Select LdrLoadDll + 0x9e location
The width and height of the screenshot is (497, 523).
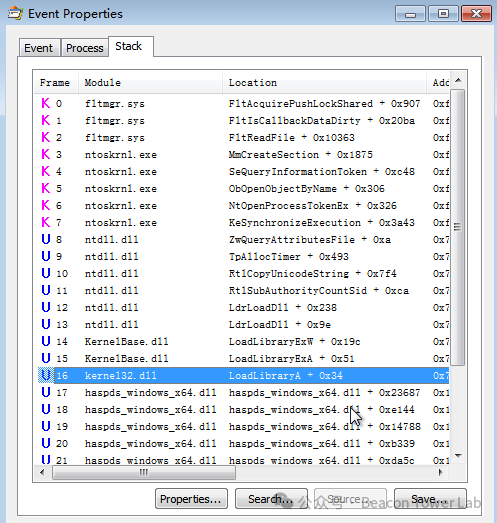280,325
